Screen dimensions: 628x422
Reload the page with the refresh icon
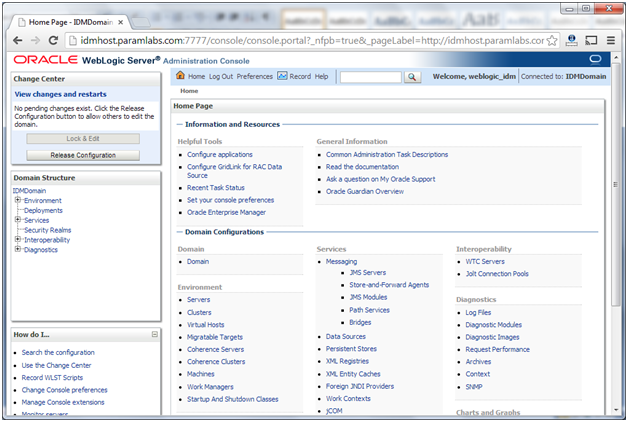(x=53, y=40)
